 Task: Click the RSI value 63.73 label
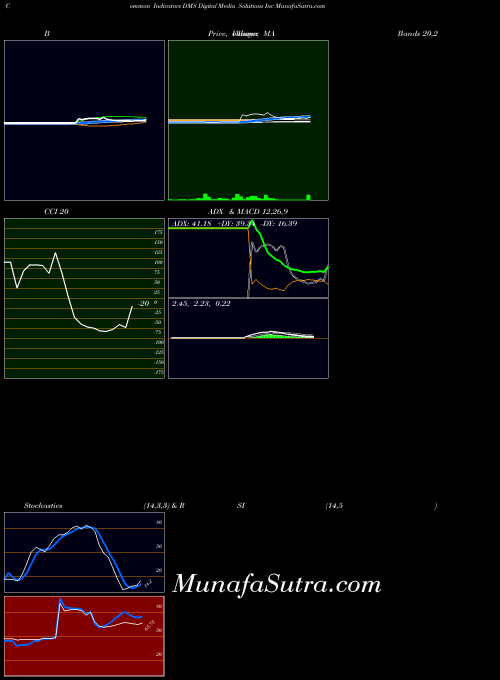(150, 625)
